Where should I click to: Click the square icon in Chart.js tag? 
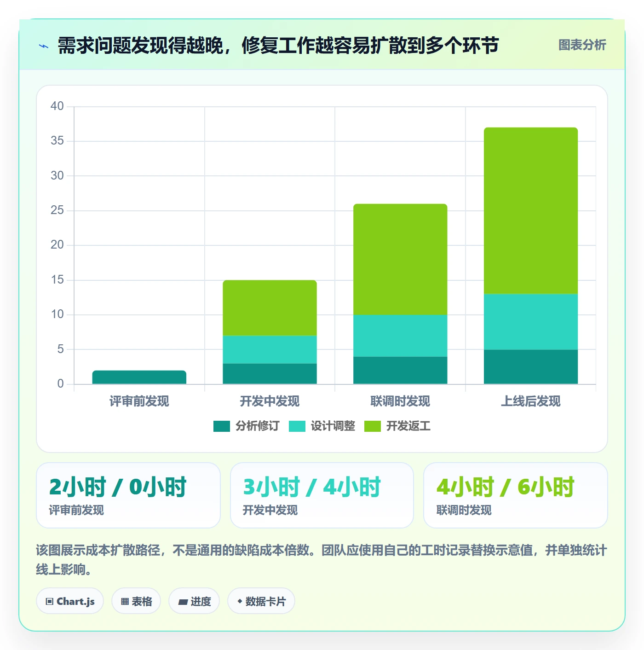(50, 602)
